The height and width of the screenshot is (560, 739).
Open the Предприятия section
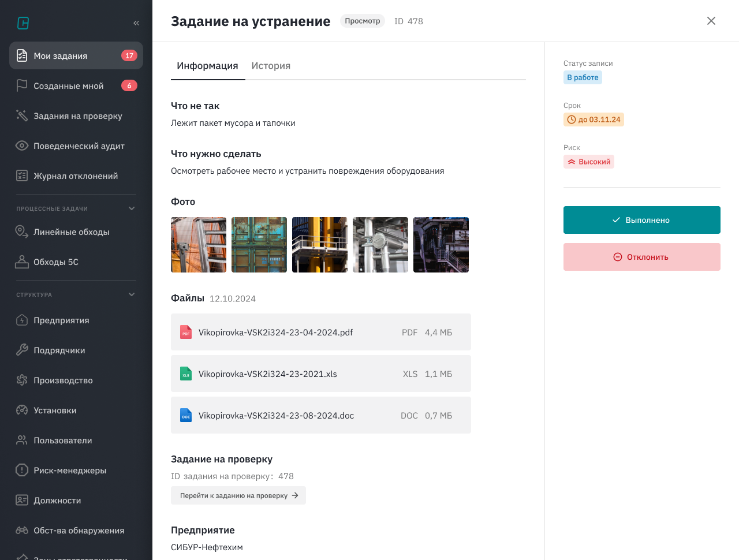coord(76,320)
